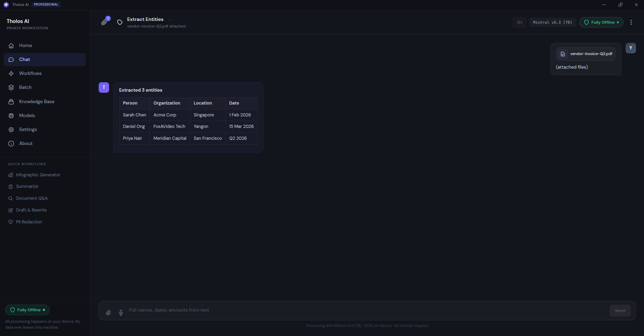Select the Acme Corp cell
This screenshot has width=644, height=336.
170,115
